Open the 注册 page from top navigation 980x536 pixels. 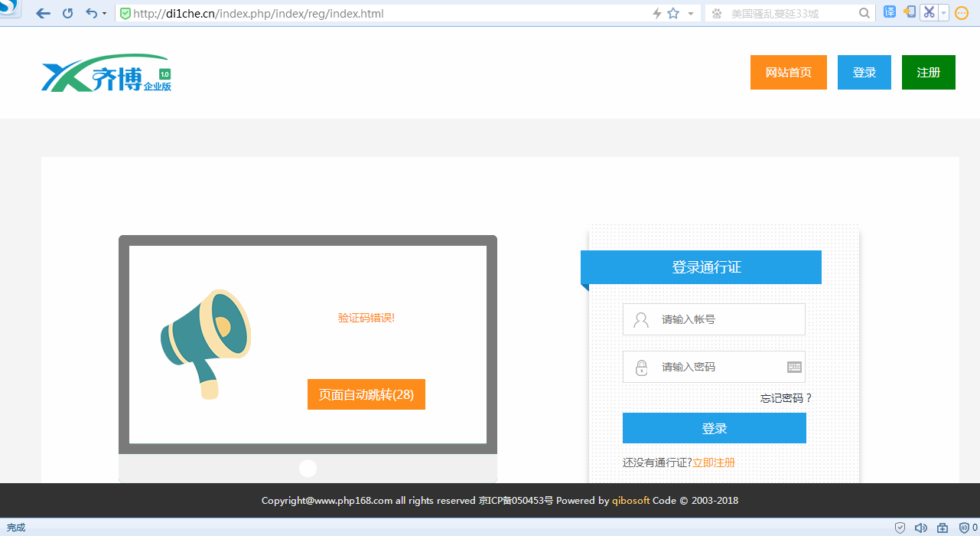[x=928, y=72]
